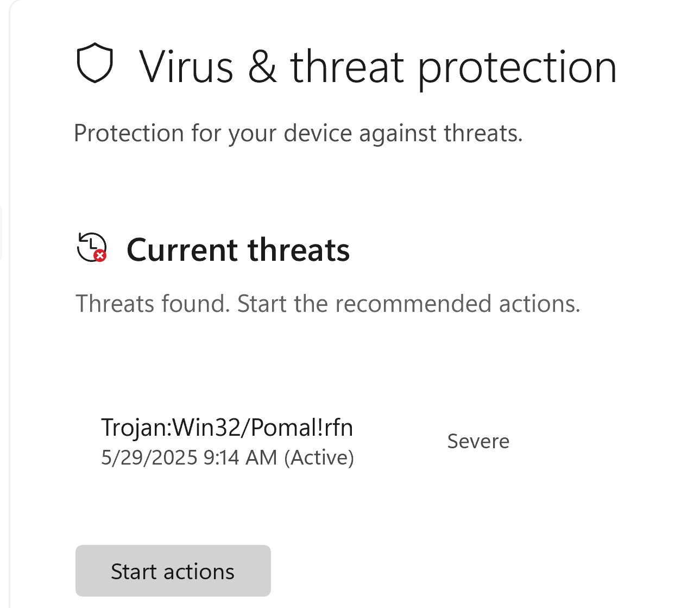The height and width of the screenshot is (608, 700).
Task: Click the (Active) threat status text
Action: tap(319, 457)
